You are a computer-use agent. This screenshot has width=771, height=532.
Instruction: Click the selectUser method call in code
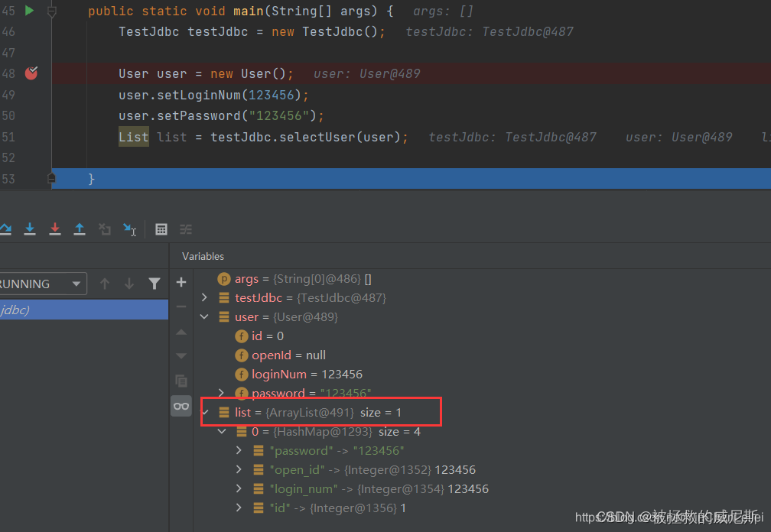[317, 137]
